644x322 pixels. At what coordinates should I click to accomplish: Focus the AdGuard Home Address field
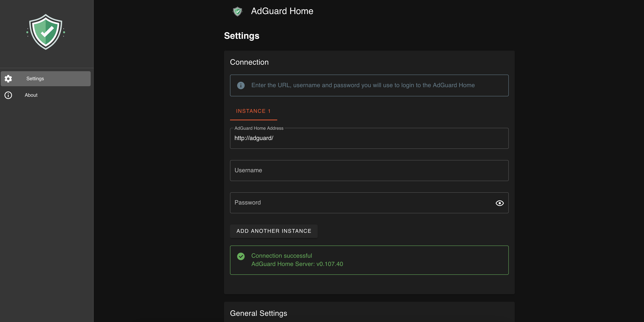pyautogui.click(x=369, y=138)
